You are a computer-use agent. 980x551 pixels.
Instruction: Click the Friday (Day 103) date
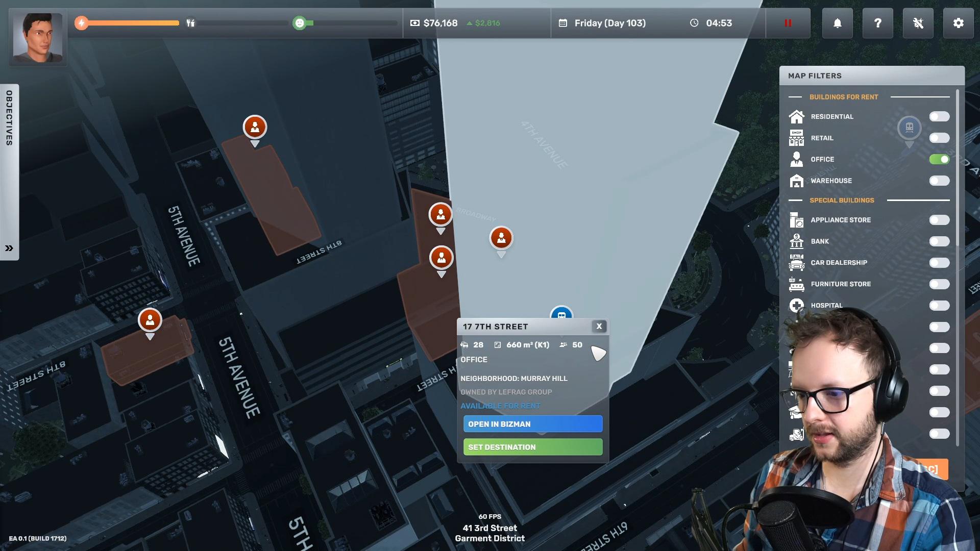[610, 23]
